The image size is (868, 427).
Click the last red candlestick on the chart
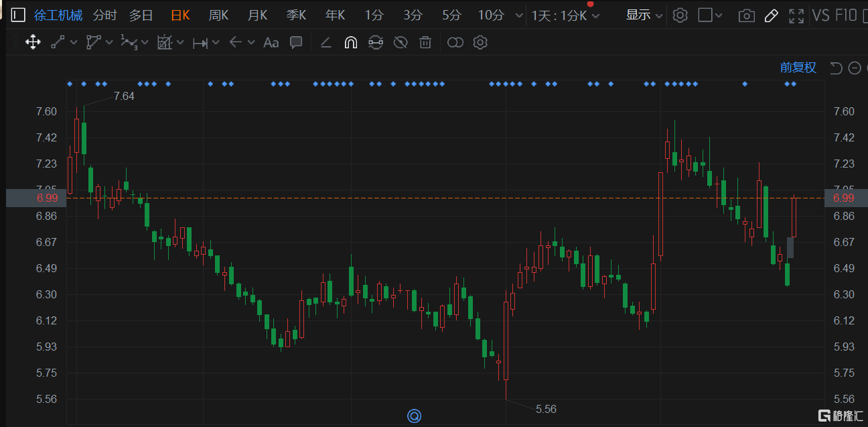tap(794, 217)
